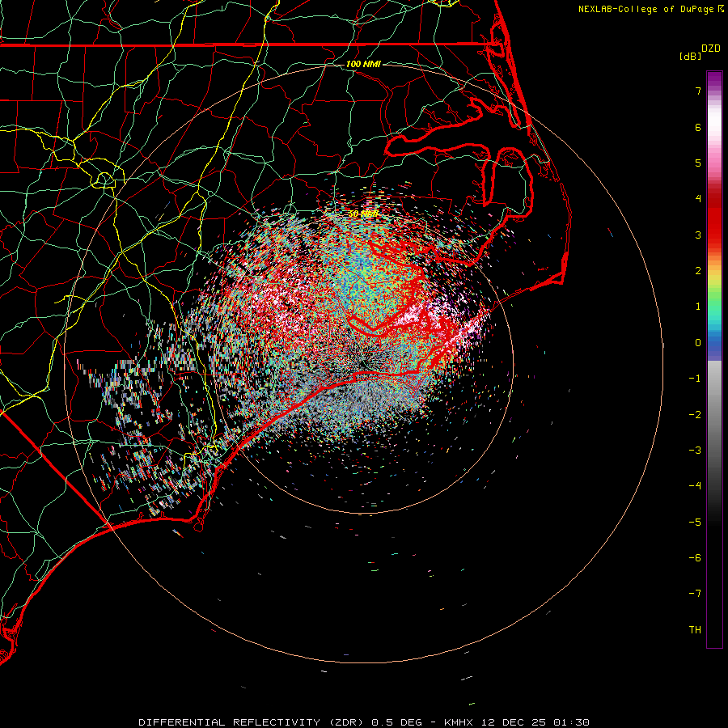Click the scale value 1
The image size is (728, 728).
698,307
